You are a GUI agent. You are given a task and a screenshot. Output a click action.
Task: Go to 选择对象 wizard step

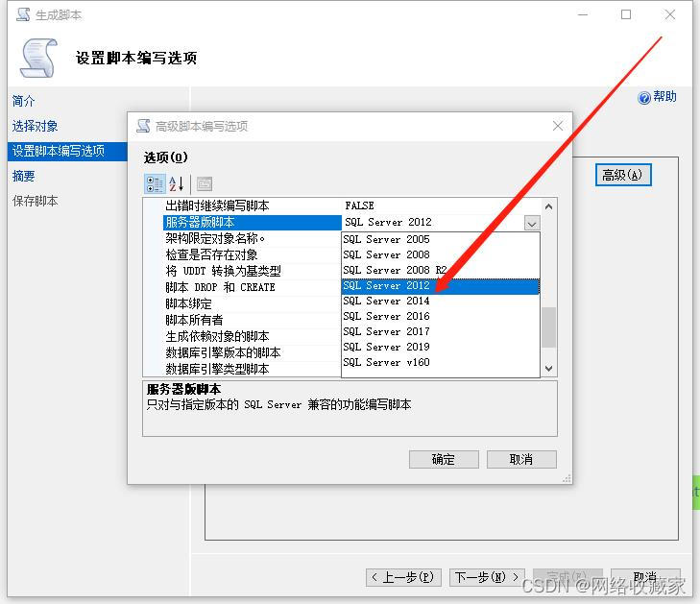(35, 127)
